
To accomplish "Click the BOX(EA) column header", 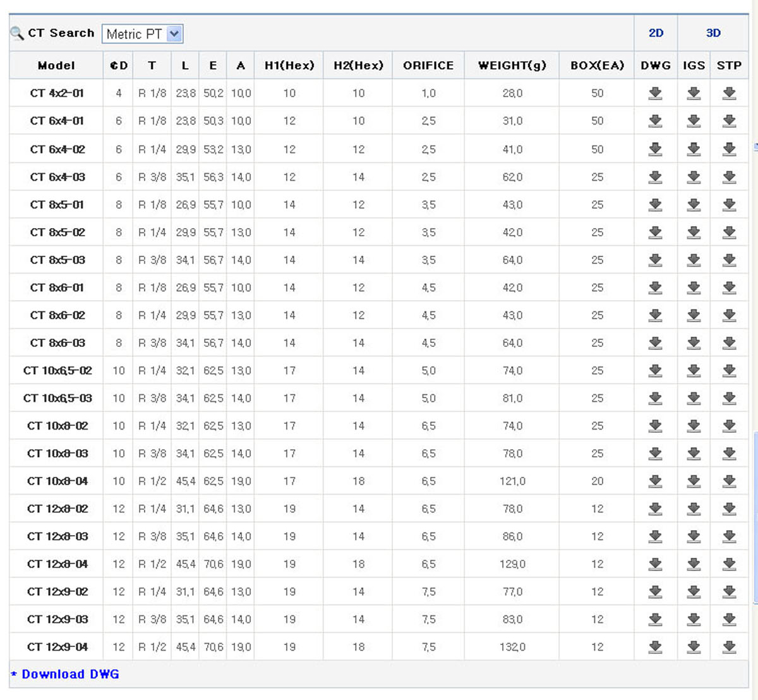I will click(x=597, y=66).
